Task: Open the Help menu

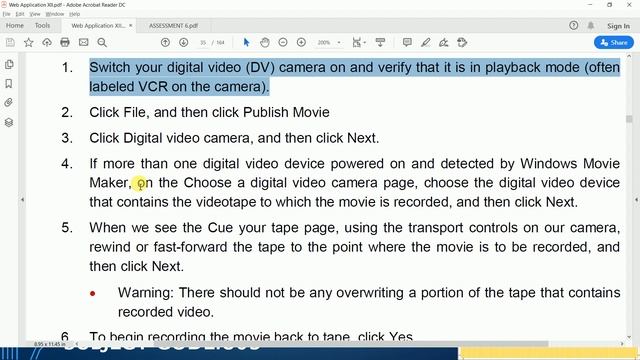Action: [x=74, y=14]
